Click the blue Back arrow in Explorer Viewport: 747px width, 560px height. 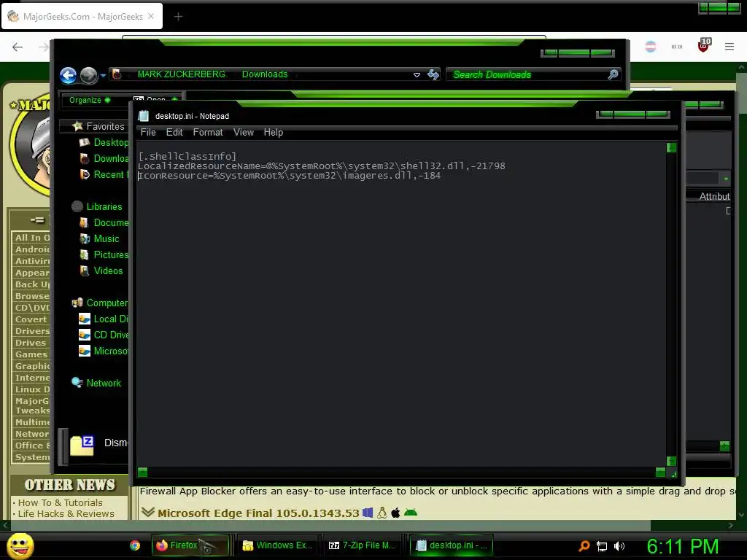tap(68, 75)
